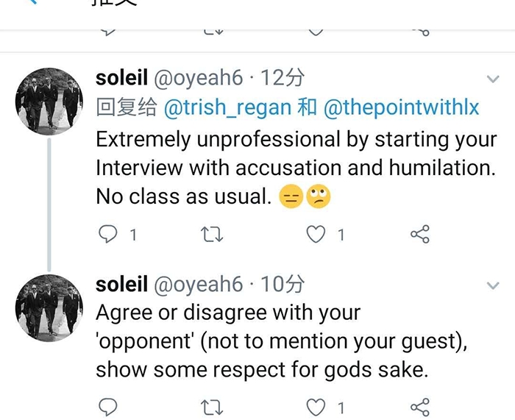This screenshot has width=515, height=420.
Task: Like the 'No class as usual' tweet
Action: click(x=316, y=235)
